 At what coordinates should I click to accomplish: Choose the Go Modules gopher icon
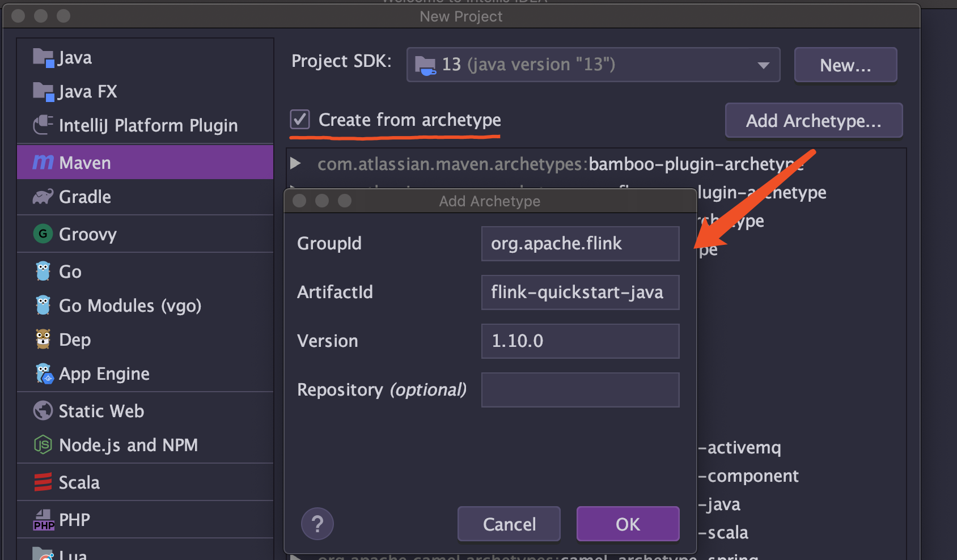(x=43, y=305)
